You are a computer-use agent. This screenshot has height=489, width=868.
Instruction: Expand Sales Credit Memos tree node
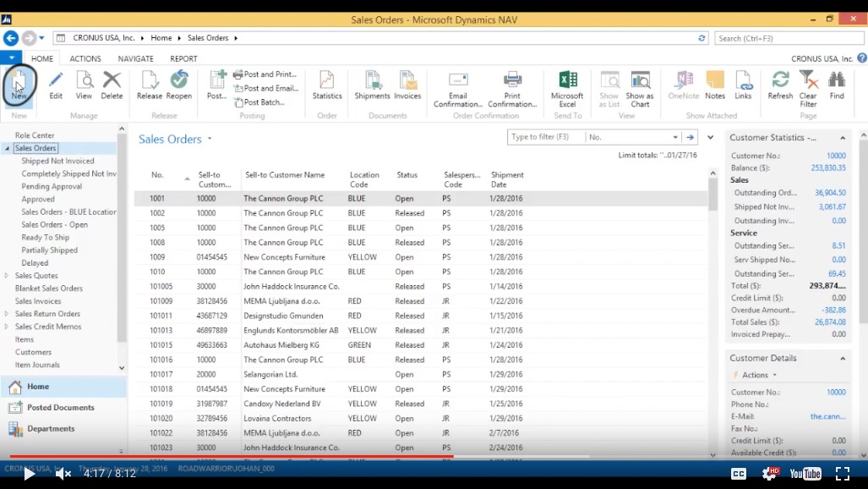[7, 327]
